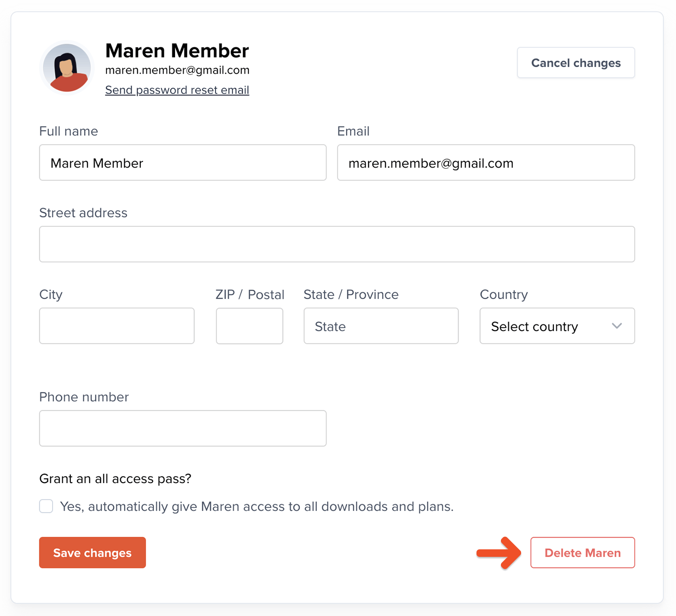The image size is (676, 616).
Task: Click the red arrow pointing to Delete
Action: 499,553
